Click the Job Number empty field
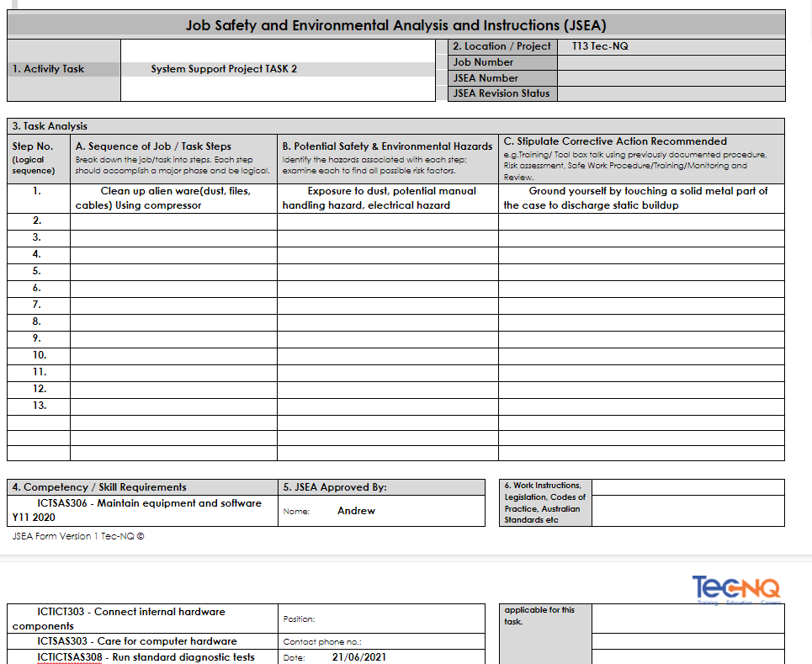The height and width of the screenshot is (664, 812). (x=671, y=62)
